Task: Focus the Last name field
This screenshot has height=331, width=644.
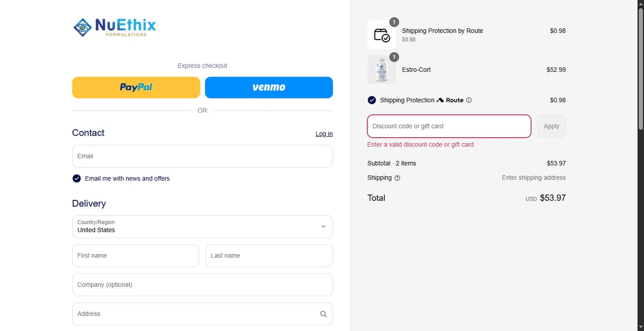Action: pos(269,256)
